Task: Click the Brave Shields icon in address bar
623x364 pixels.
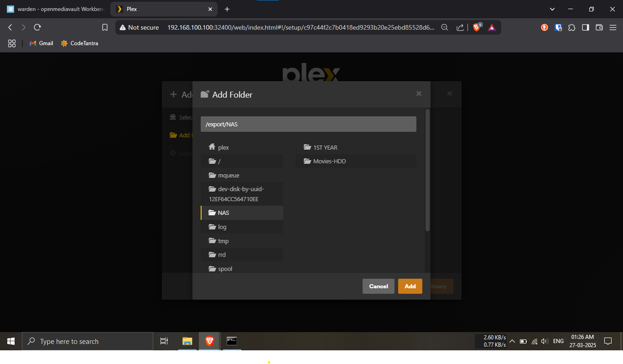Action: pyautogui.click(x=477, y=27)
